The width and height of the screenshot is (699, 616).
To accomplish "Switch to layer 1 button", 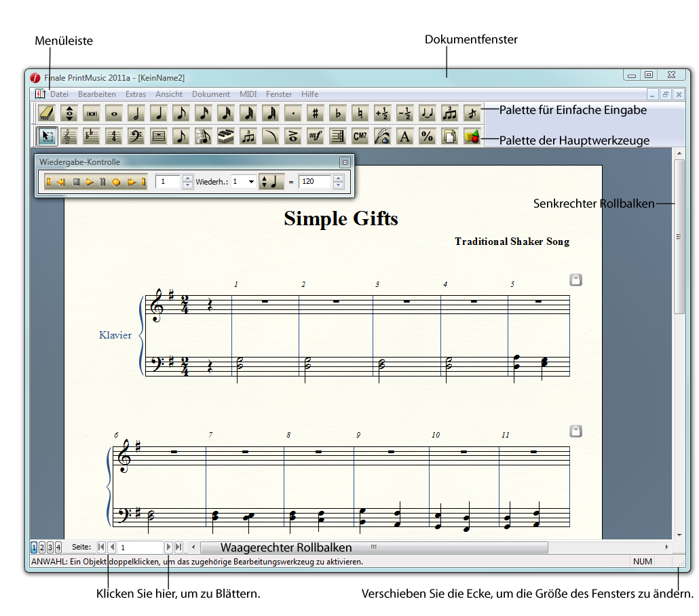I will 35,547.
